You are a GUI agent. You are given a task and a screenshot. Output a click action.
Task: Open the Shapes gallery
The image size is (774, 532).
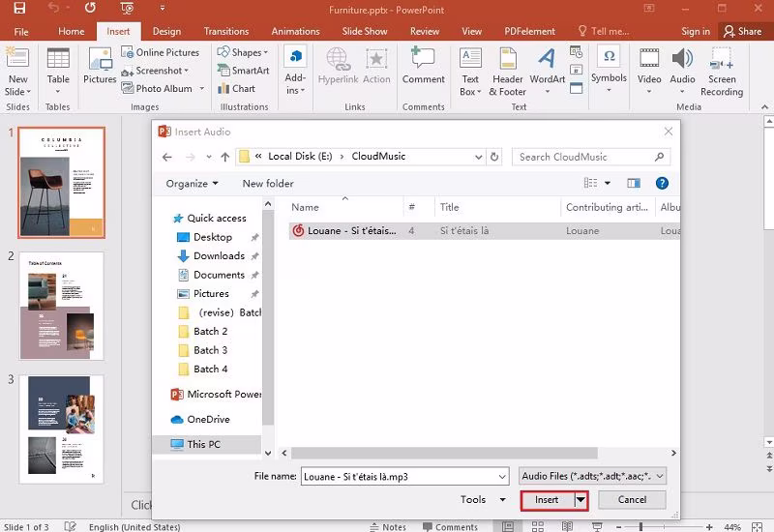(x=243, y=52)
